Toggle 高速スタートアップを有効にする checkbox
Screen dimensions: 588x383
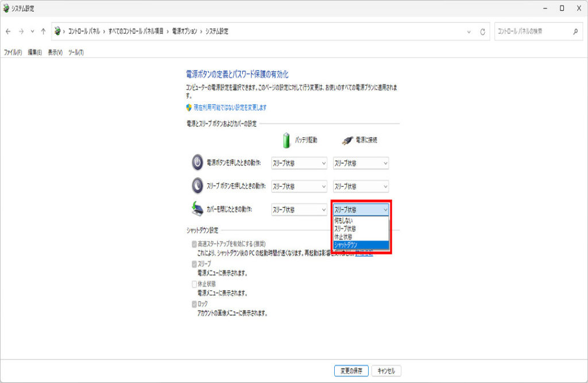click(x=194, y=243)
